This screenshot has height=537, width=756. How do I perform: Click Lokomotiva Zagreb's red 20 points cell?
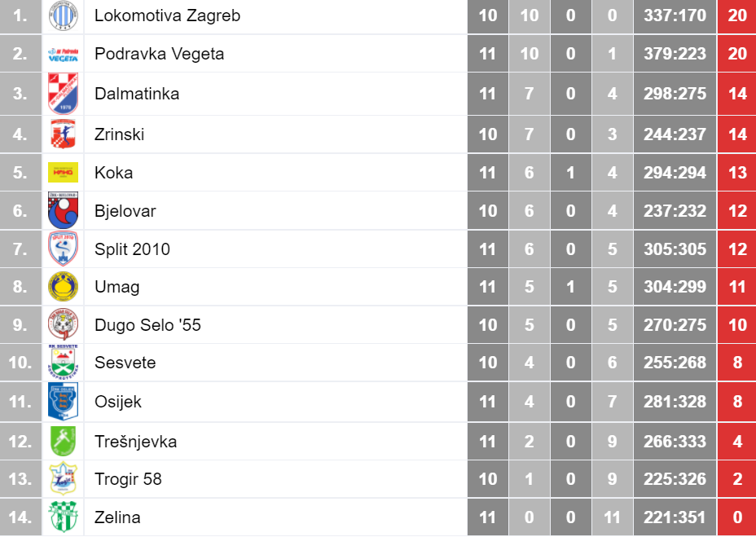click(736, 16)
